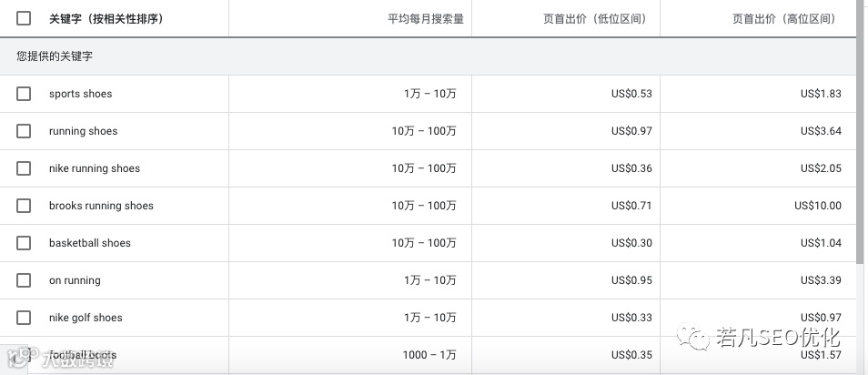868x375 pixels.
Task: Click the 您提供的关键字 group row
Action: [55, 56]
